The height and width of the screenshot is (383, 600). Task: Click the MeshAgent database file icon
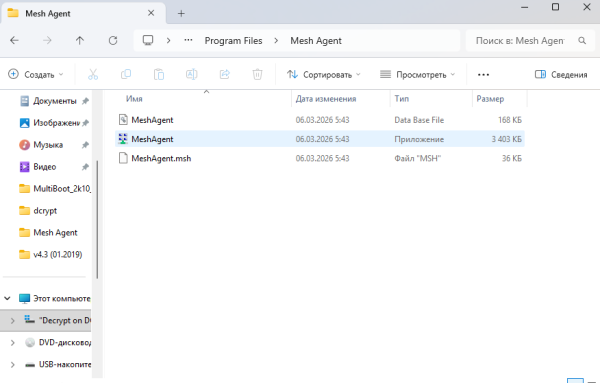123,120
